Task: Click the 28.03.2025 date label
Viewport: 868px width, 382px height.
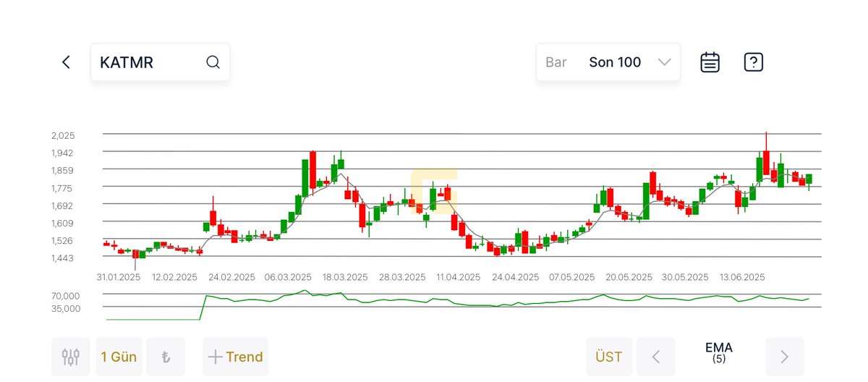Action: [x=402, y=277]
